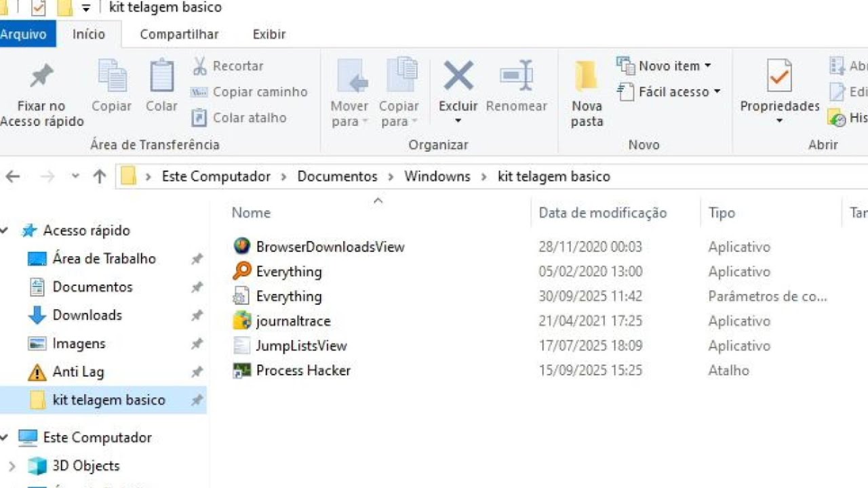This screenshot has width=868, height=488.
Task: Select the 'BrowserDownloadsView' file name
Action: [330, 247]
